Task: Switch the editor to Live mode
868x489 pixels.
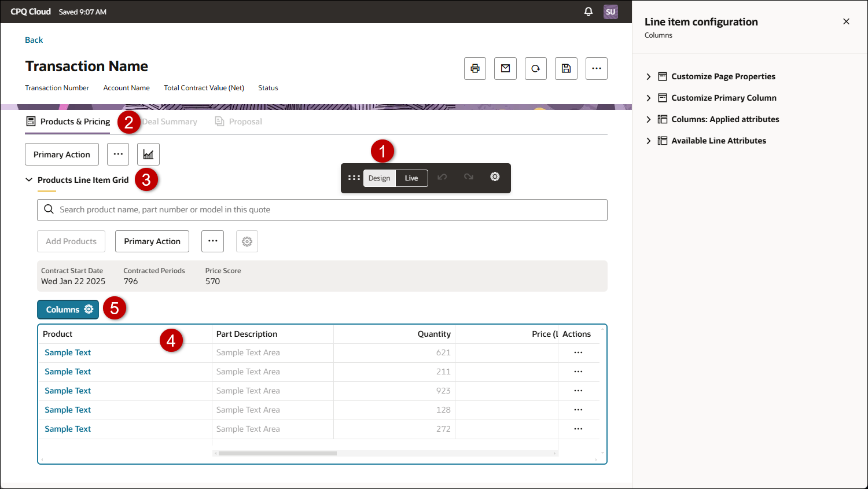Action: 411,178
